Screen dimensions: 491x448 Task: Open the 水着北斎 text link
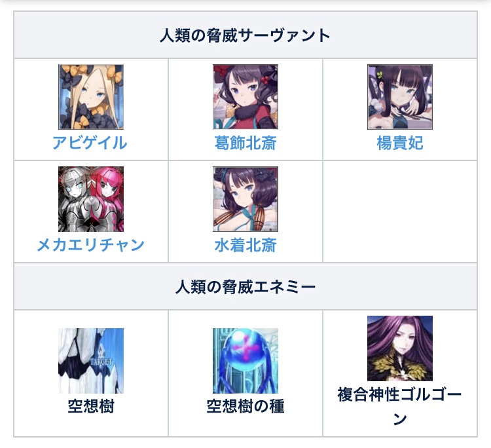coord(245,245)
